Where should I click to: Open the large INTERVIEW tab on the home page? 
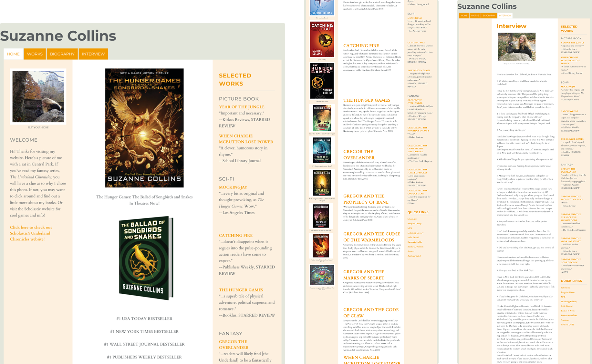coord(93,54)
